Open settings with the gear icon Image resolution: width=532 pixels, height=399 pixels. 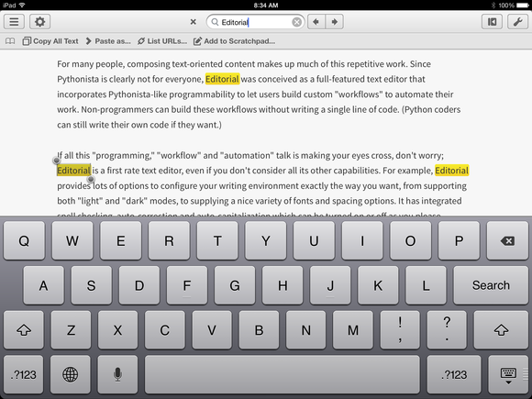[x=39, y=22]
